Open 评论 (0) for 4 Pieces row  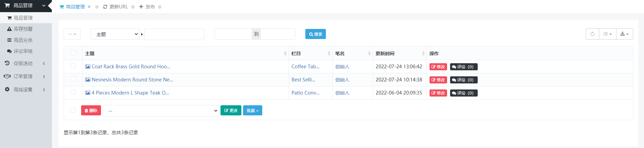(x=464, y=93)
